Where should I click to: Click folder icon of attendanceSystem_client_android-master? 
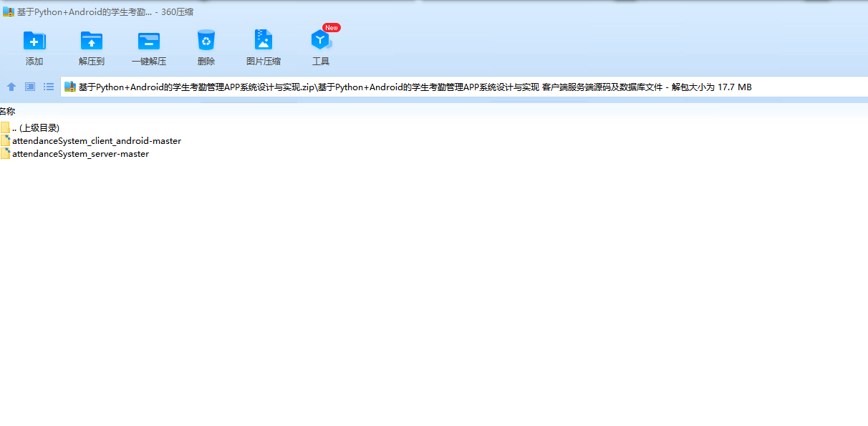coord(5,141)
